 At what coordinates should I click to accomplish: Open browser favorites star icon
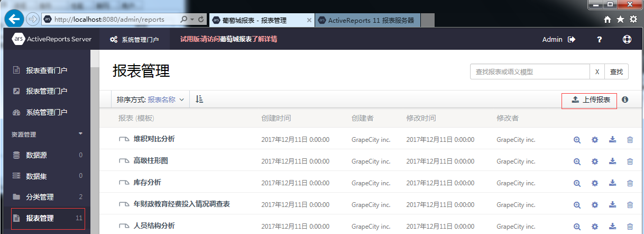point(620,19)
